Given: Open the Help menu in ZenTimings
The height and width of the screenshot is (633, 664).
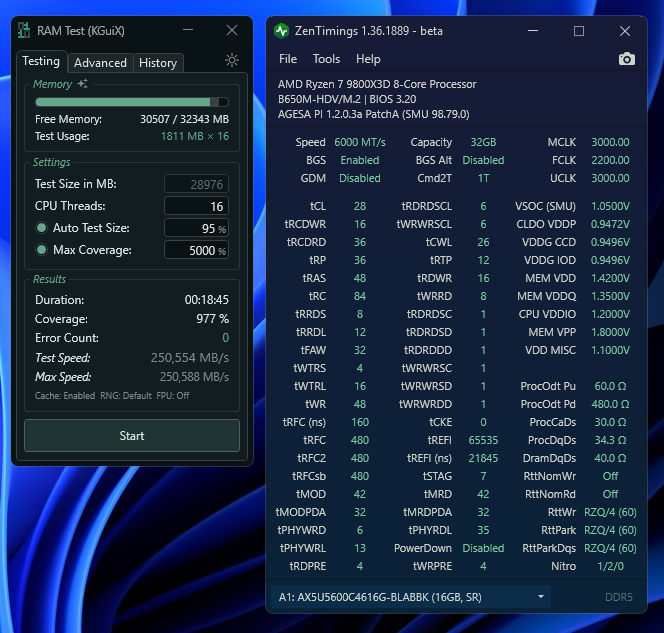Looking at the screenshot, I should (368, 59).
